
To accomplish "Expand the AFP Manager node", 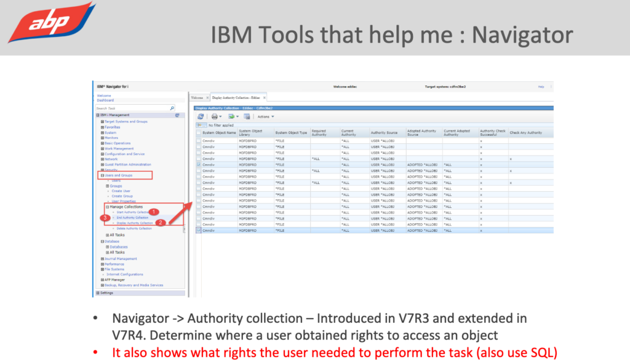I will tap(103, 280).
